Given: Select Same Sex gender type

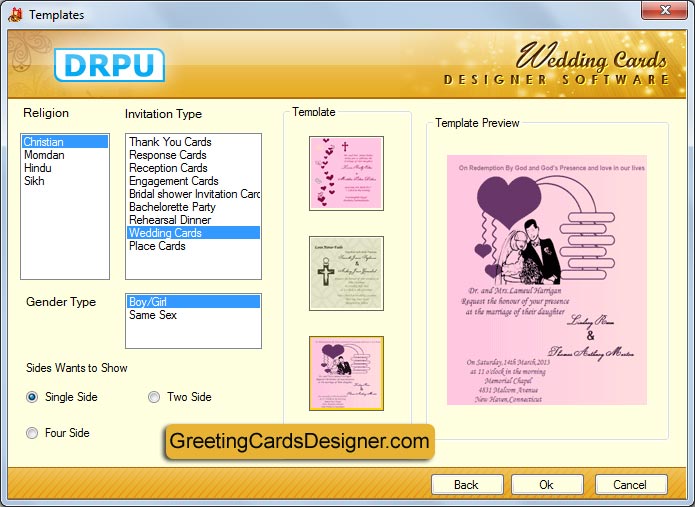Looking at the screenshot, I should (193, 315).
